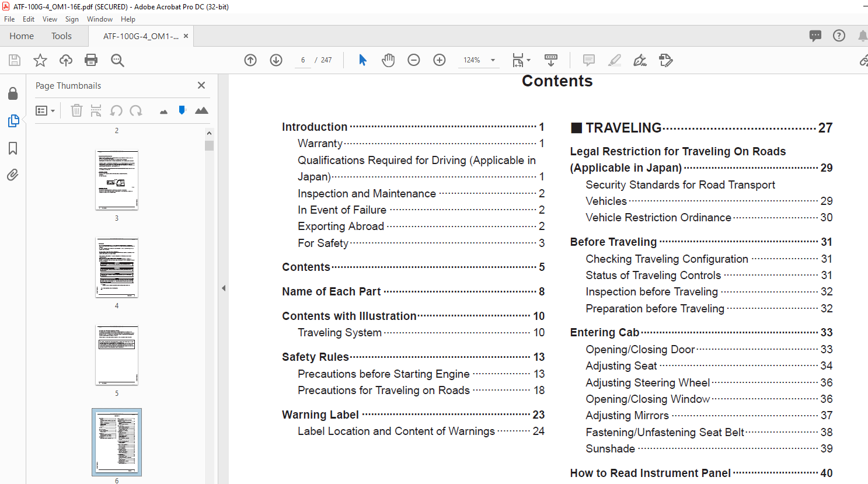Click the extract pages icon in thumbnails toolbar
Image resolution: width=868 pixels, height=484 pixels.
tap(96, 110)
